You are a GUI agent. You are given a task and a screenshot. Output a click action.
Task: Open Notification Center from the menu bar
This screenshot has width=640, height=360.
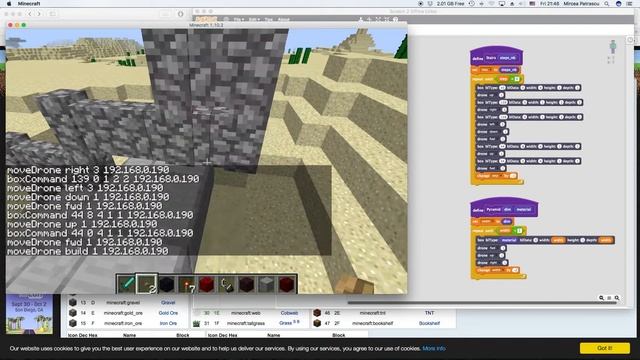click(630, 4)
